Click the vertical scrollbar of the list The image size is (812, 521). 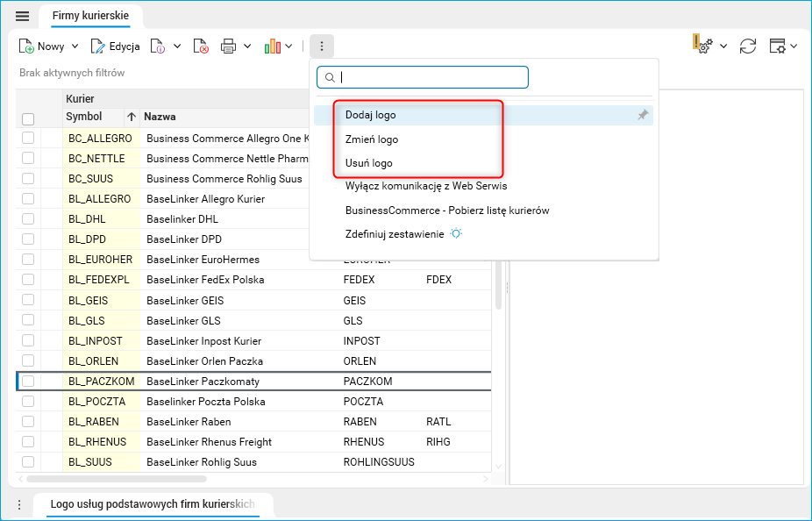(498, 286)
